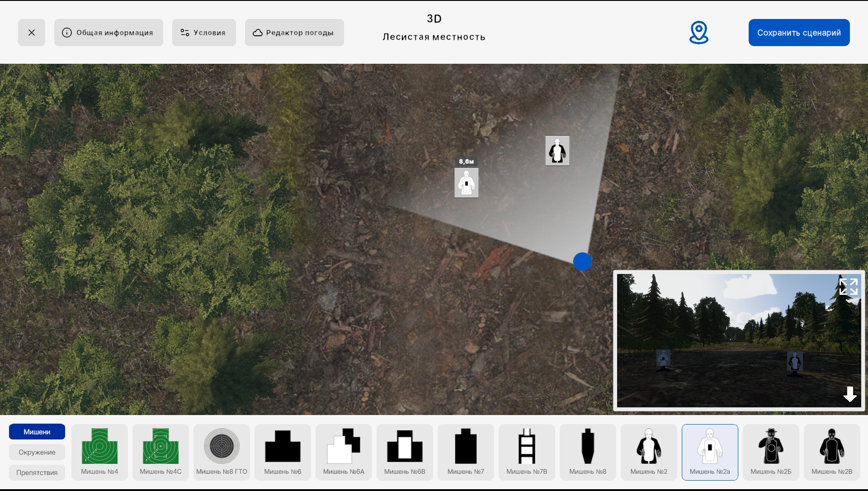Select target Мишень №8 ГТО
The height and width of the screenshot is (491, 868).
(x=222, y=452)
